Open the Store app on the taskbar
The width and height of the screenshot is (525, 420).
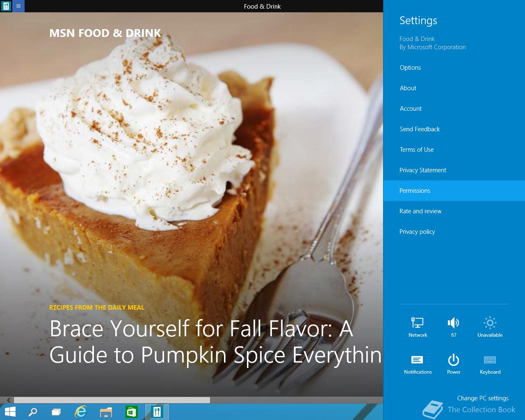(x=131, y=412)
